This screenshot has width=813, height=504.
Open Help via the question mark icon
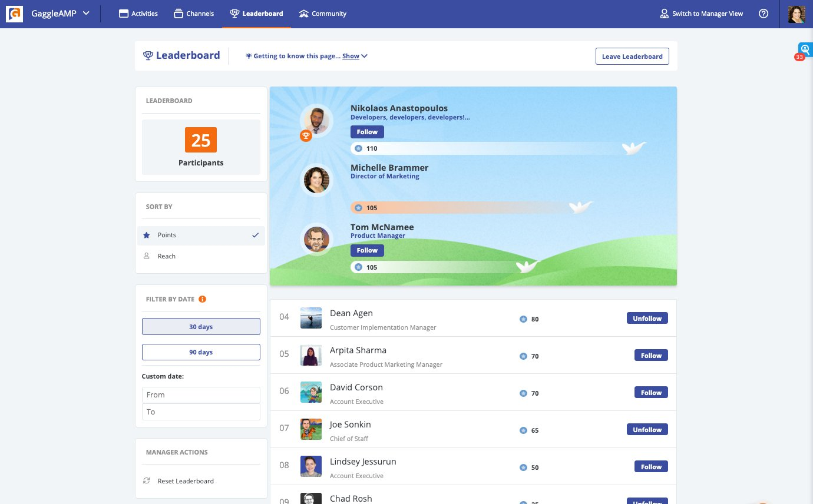[x=764, y=13]
